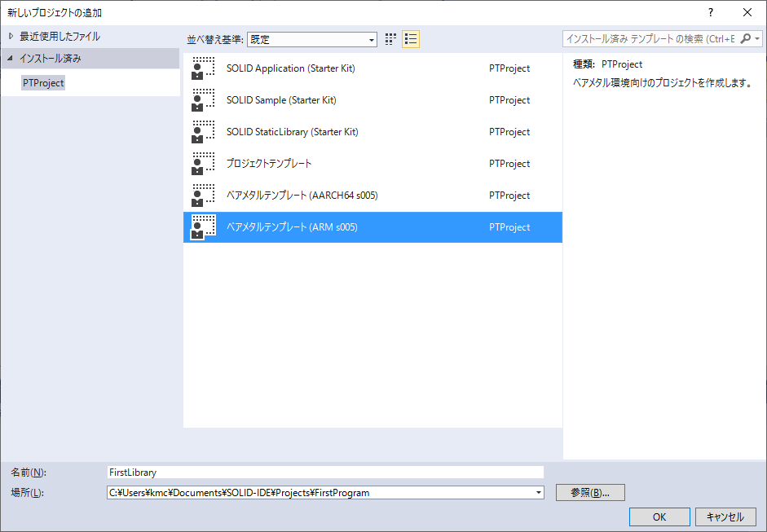Click the SOLID Sample template icon

203,100
